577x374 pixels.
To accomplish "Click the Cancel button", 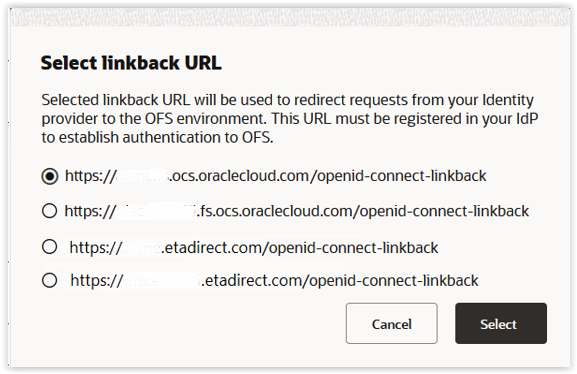I will tap(392, 324).
